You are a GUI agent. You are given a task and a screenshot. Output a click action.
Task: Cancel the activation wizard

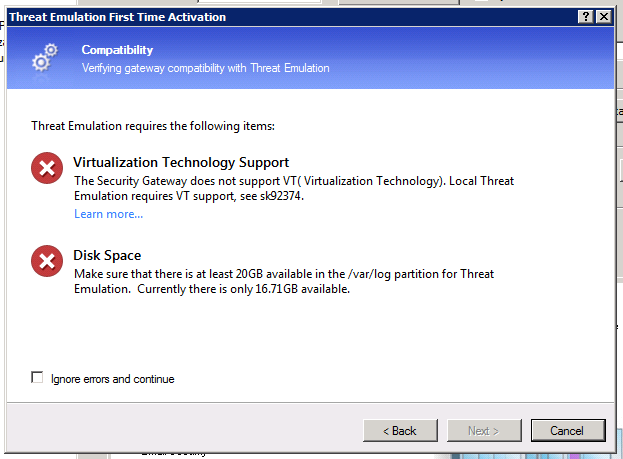568,430
